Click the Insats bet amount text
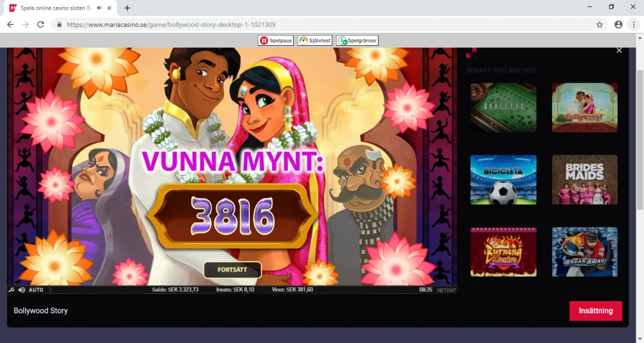The width and height of the screenshot is (644, 343). [235, 289]
